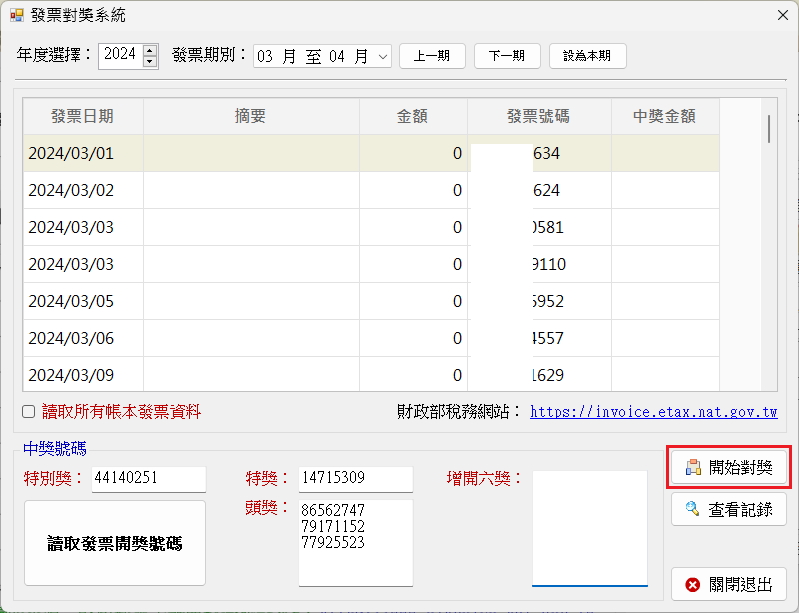Click the 摘要 cell in the 2024/03/06 row
This screenshot has height=613, width=799.
(251, 338)
